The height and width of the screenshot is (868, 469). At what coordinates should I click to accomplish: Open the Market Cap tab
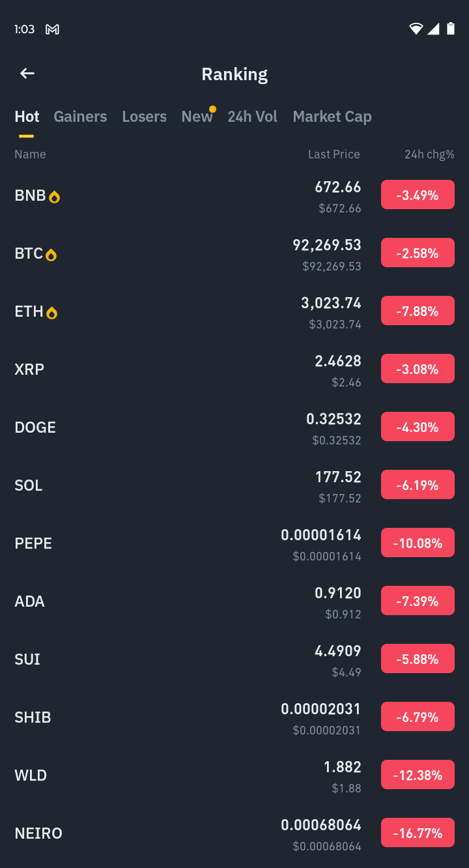pyautogui.click(x=332, y=117)
